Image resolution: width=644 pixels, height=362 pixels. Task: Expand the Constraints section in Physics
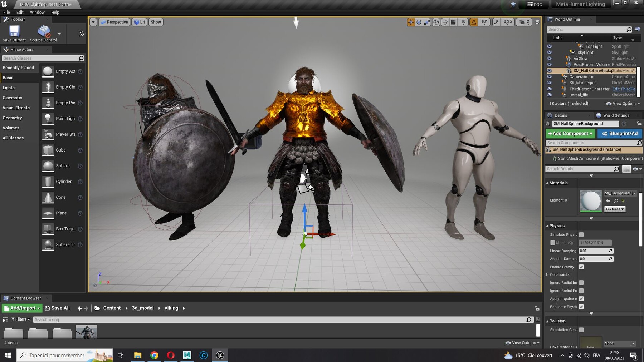click(x=547, y=274)
